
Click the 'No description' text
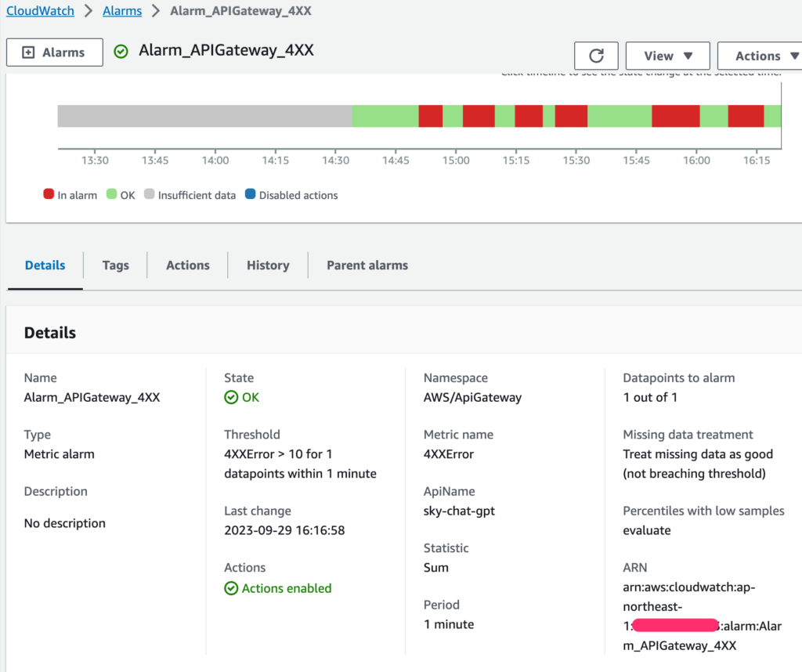65,523
